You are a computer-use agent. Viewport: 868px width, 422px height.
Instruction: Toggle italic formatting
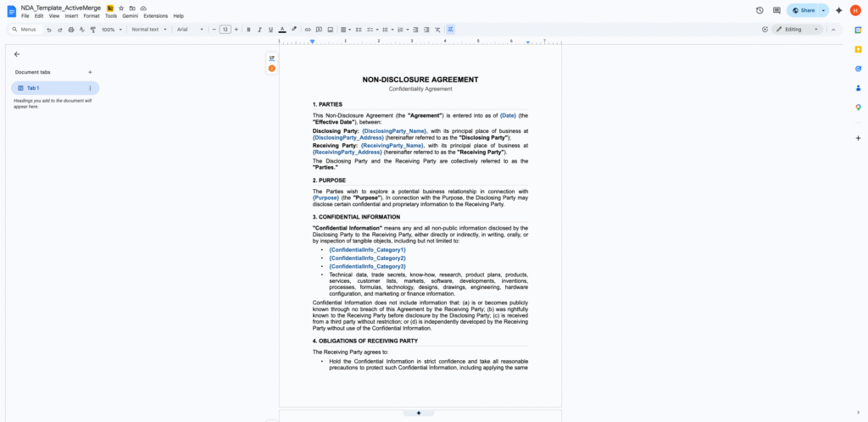pos(259,30)
